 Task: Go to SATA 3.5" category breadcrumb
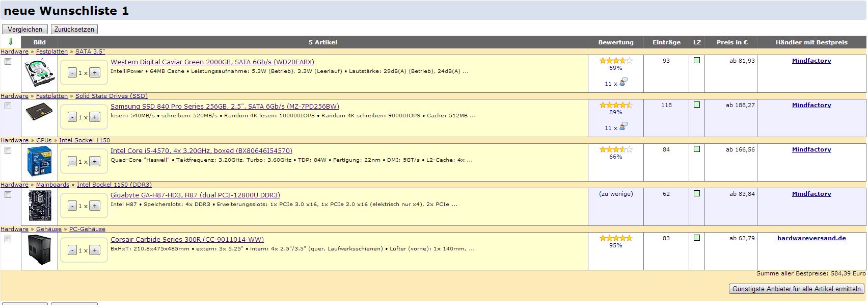point(90,52)
